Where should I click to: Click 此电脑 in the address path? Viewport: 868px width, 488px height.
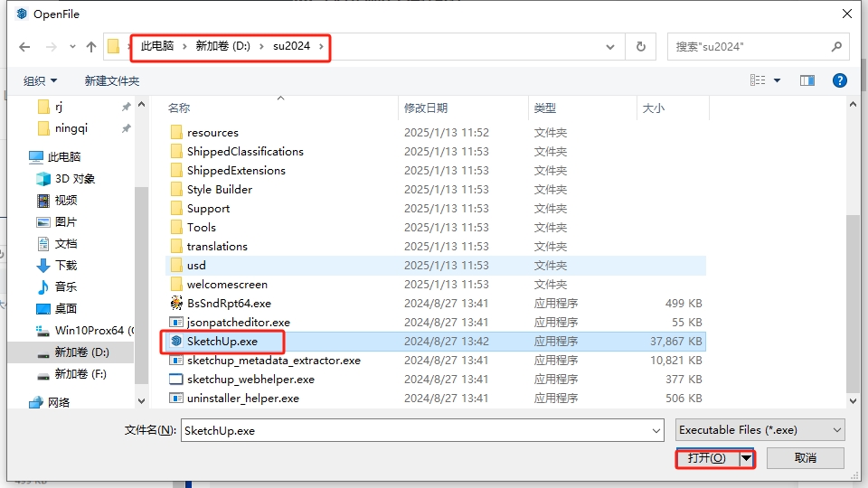point(157,46)
